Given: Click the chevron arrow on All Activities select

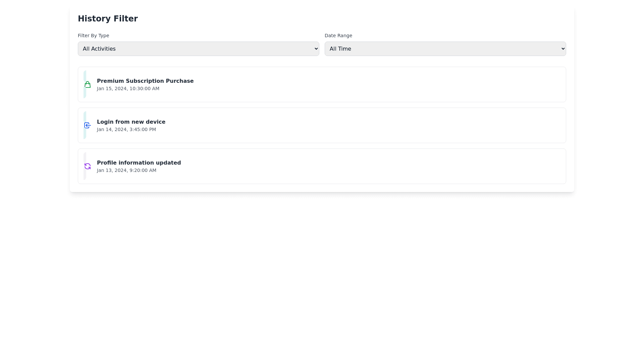Looking at the screenshot, I should click(x=316, y=49).
